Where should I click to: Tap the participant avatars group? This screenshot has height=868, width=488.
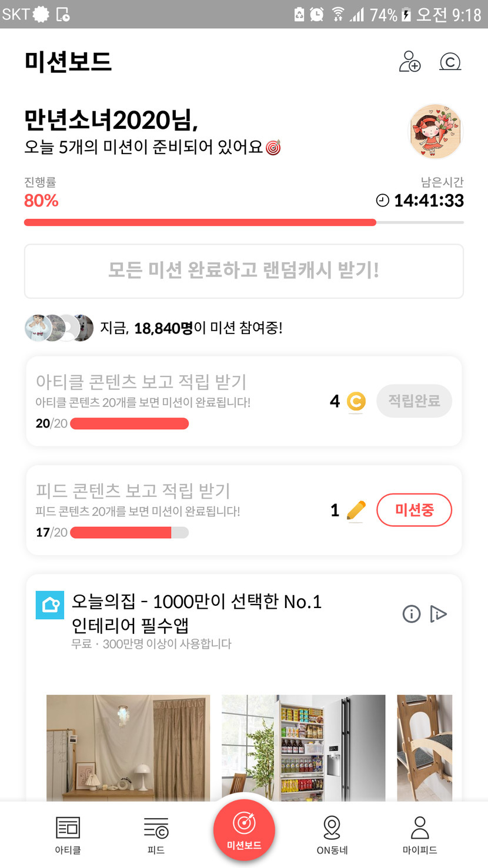tap(59, 328)
